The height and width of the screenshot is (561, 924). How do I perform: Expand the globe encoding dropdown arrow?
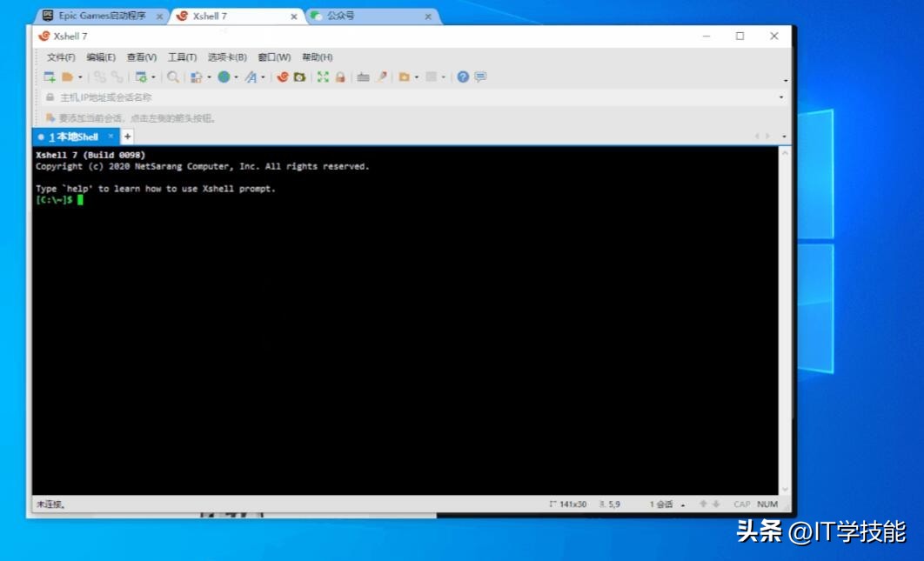coord(237,77)
